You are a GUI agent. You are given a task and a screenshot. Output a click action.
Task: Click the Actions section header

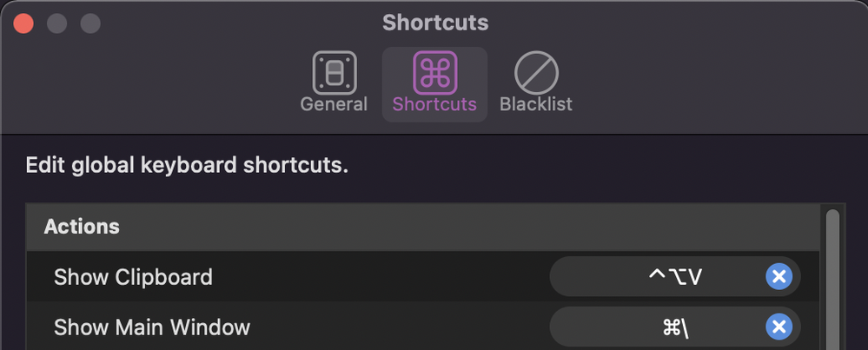click(x=82, y=227)
